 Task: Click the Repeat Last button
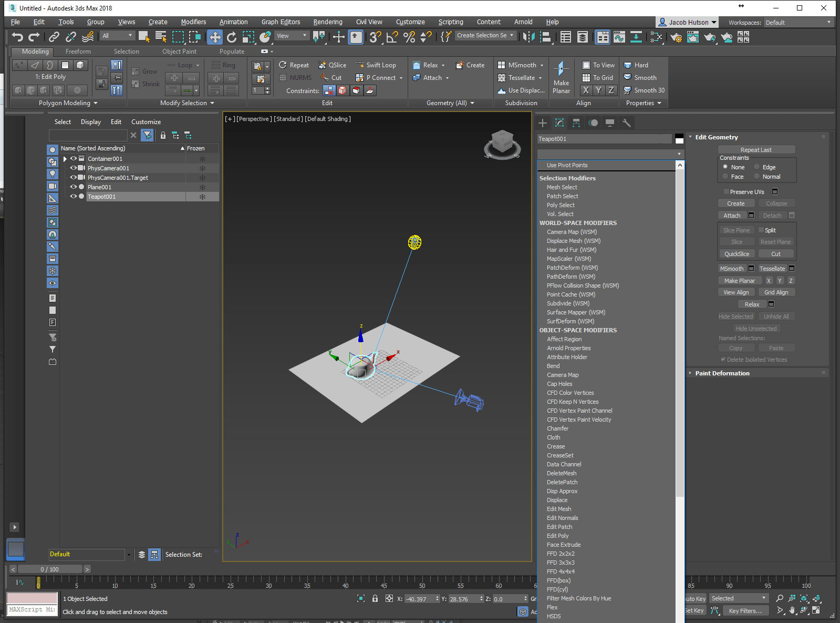click(x=756, y=150)
